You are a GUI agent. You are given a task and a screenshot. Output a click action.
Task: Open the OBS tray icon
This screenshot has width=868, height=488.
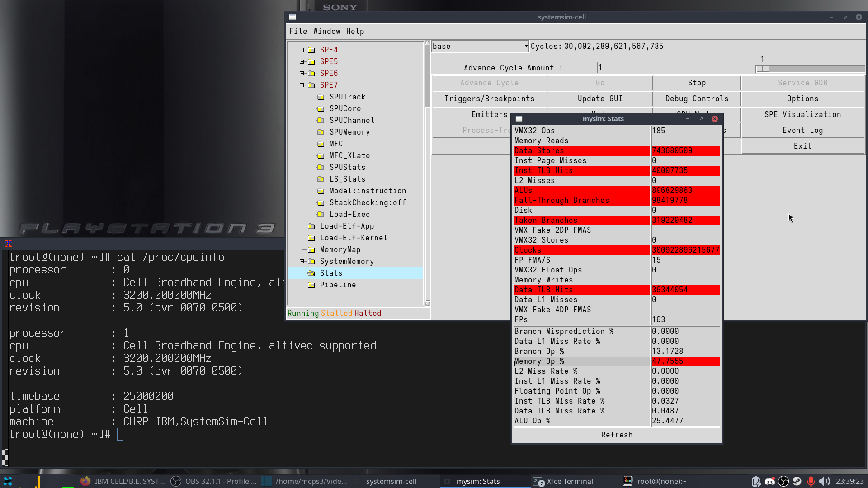(783, 481)
